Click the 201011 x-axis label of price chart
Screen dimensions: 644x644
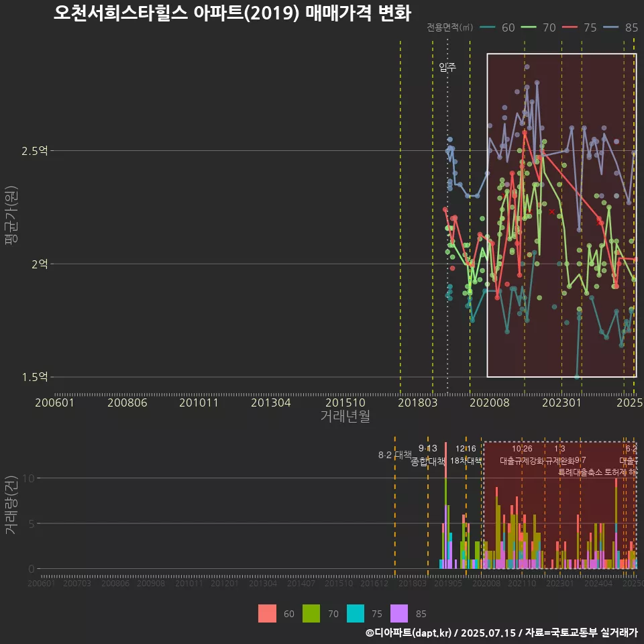point(199,402)
